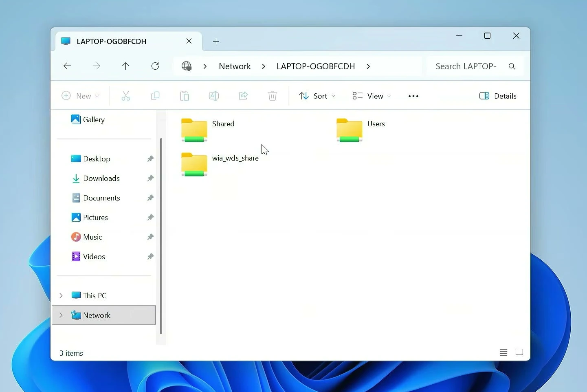Expand the This PC tree node
The image size is (587, 392).
61,295
